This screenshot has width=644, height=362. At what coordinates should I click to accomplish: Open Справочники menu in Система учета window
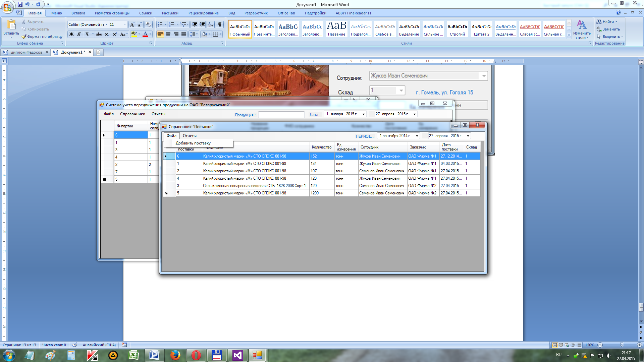[x=132, y=114]
